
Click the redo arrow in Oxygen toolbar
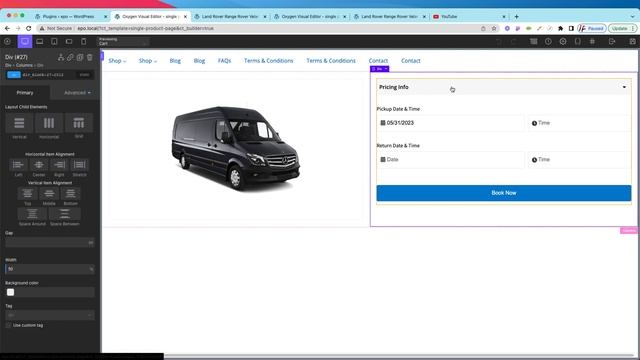coord(514,41)
